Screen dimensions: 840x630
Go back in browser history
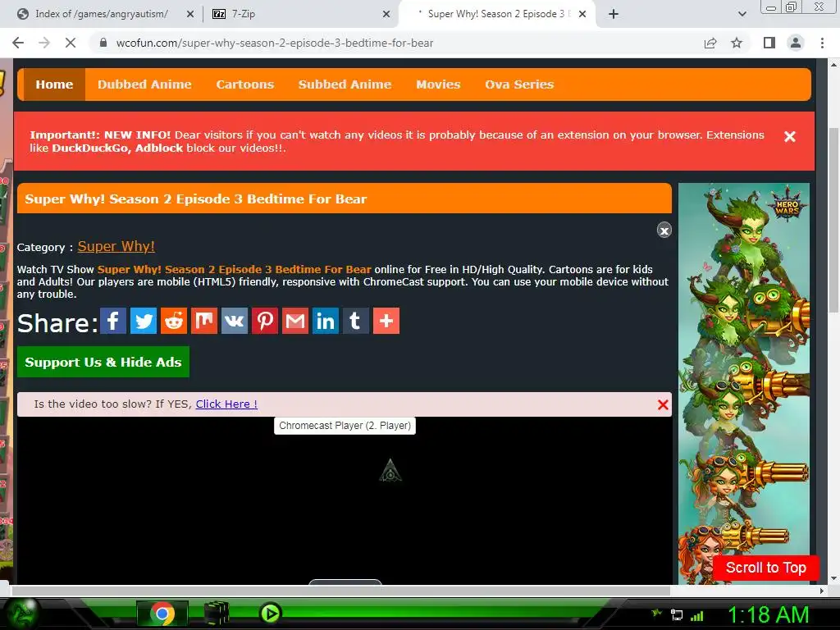click(18, 43)
